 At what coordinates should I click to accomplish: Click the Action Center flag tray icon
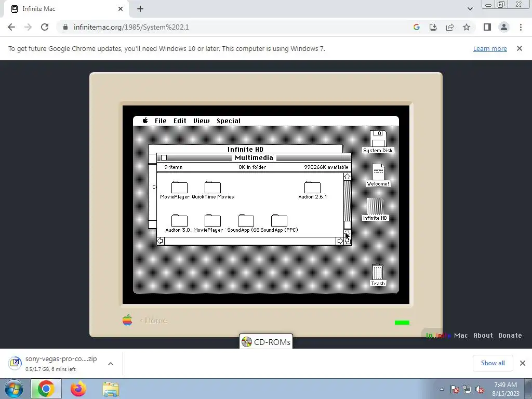pos(455,390)
